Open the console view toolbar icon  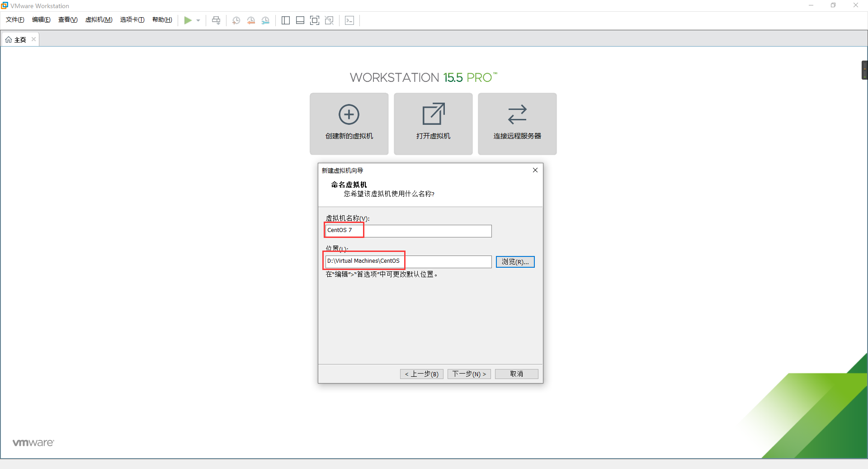coord(349,20)
